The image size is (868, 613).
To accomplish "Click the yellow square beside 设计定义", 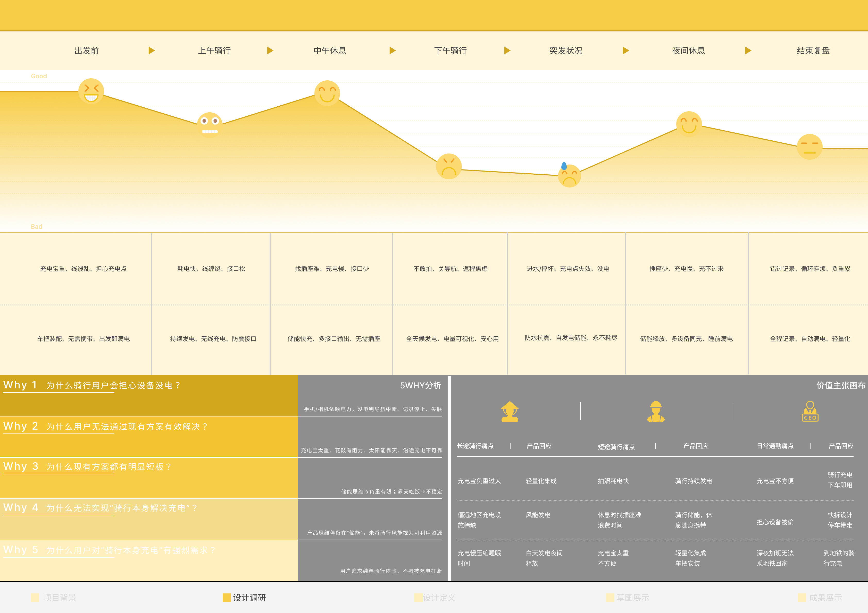I will tap(418, 598).
